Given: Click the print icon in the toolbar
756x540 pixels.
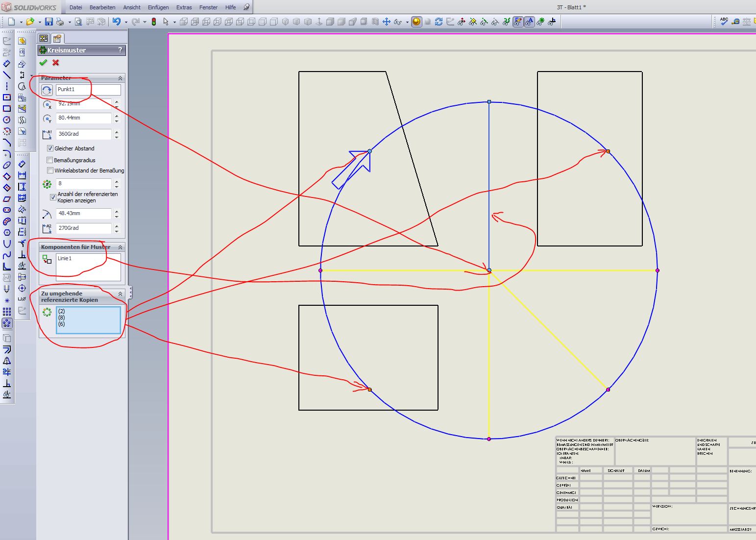Looking at the screenshot, I should [x=60, y=22].
